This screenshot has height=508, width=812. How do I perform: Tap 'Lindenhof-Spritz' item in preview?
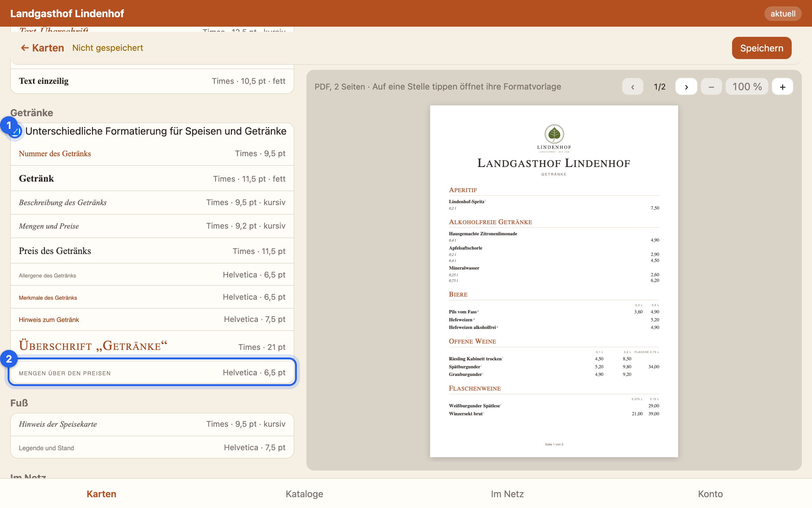[466, 202]
